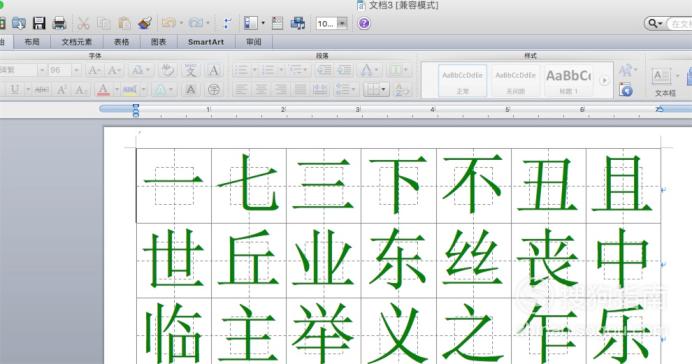Click the search field in toolbar
This screenshot has width=692, height=364.
[680, 23]
